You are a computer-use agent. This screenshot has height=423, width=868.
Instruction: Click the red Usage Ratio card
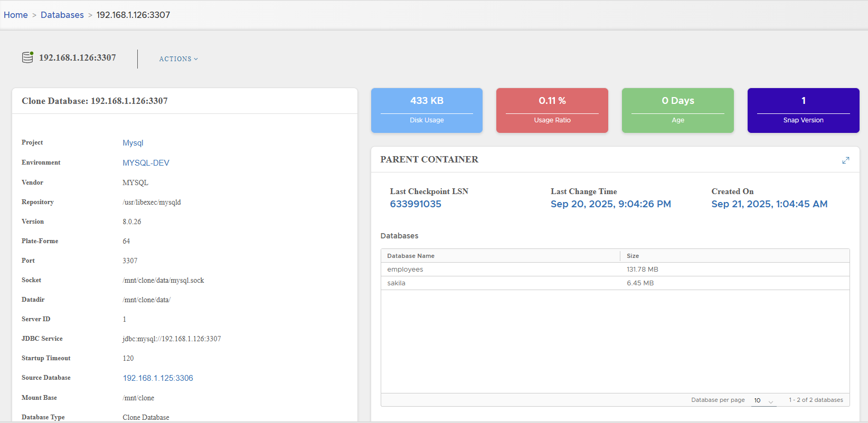click(552, 110)
